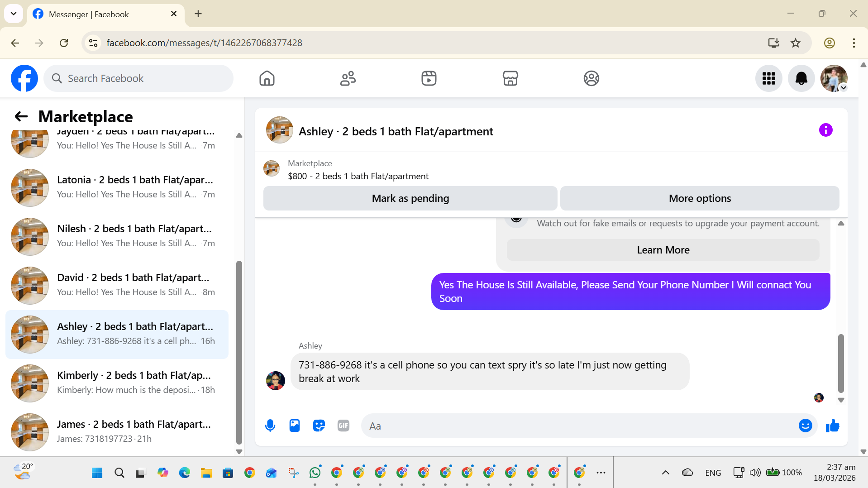This screenshot has width=868, height=488.
Task: Select the Ashley conversation in the list
Action: [117, 334]
